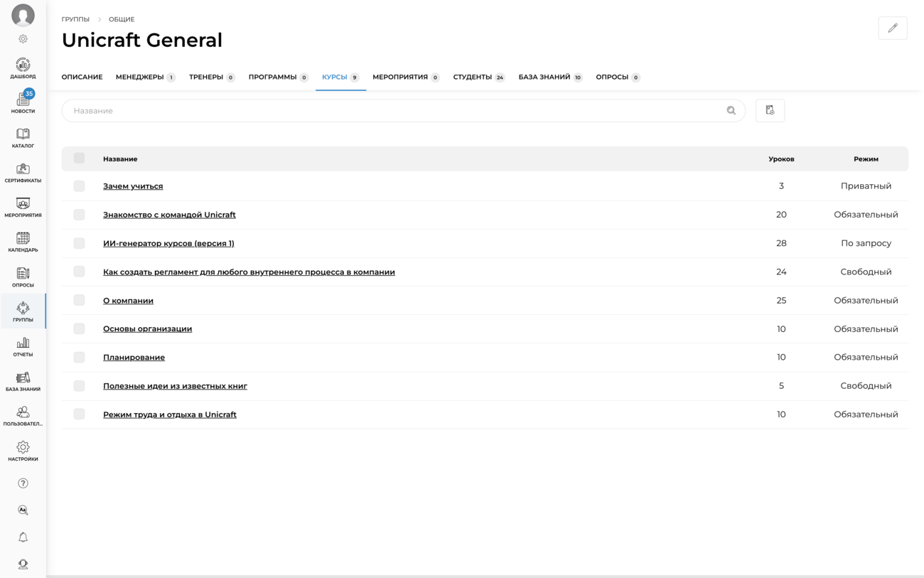
Task: Open the Aa magnifier search icon
Action: 23,510
